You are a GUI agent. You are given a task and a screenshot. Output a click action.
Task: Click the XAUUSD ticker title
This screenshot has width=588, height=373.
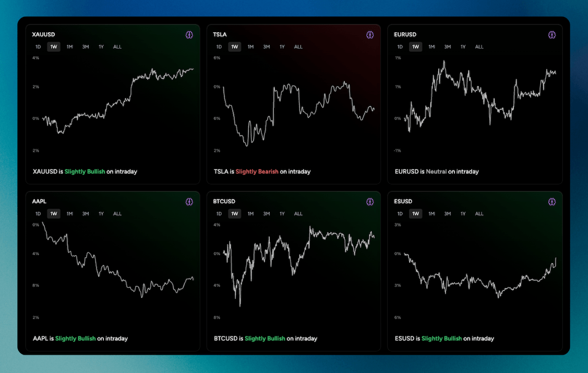(x=43, y=34)
